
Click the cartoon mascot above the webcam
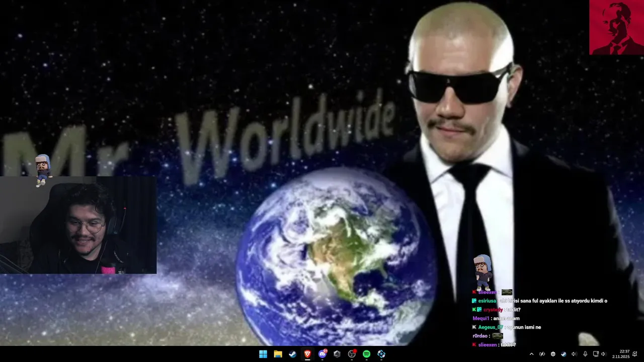coord(43,170)
